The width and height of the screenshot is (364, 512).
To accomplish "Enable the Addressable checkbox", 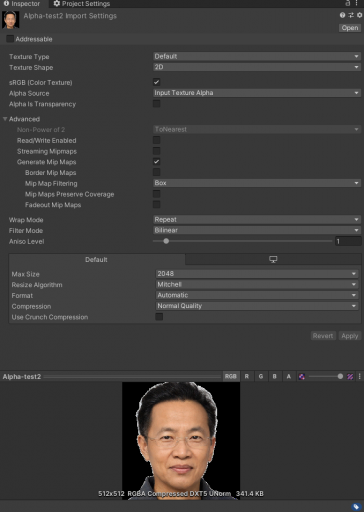I will click(x=10, y=39).
